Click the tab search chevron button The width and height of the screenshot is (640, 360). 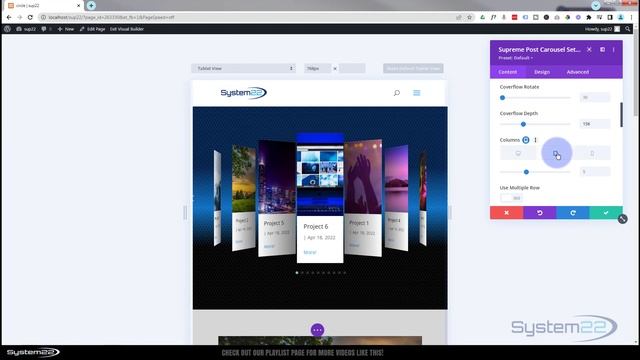pyautogui.click(x=596, y=6)
